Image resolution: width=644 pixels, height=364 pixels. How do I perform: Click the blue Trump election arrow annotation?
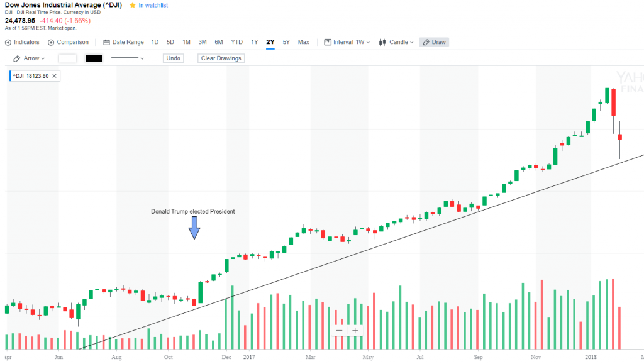[194, 228]
